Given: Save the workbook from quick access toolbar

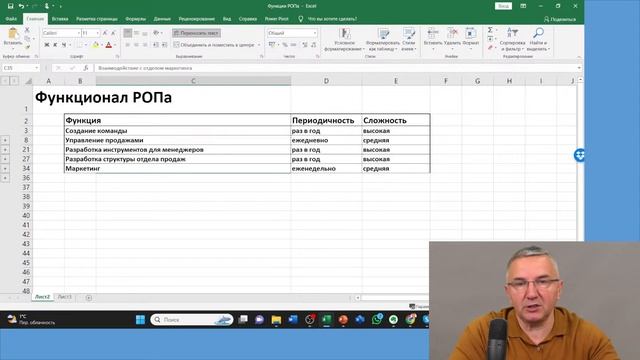Looking at the screenshot, I should point(11,6).
